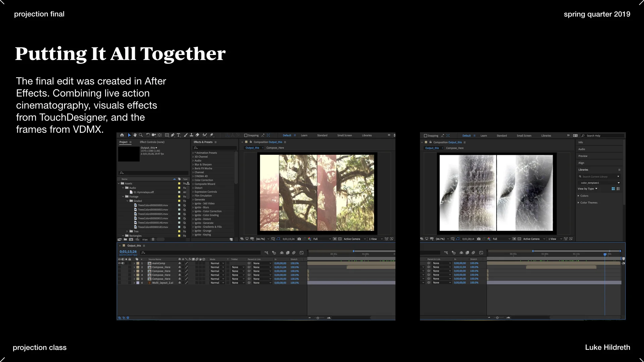The image size is (644, 362).
Task: Click the Effects & Presets search field
Action: coord(215,148)
